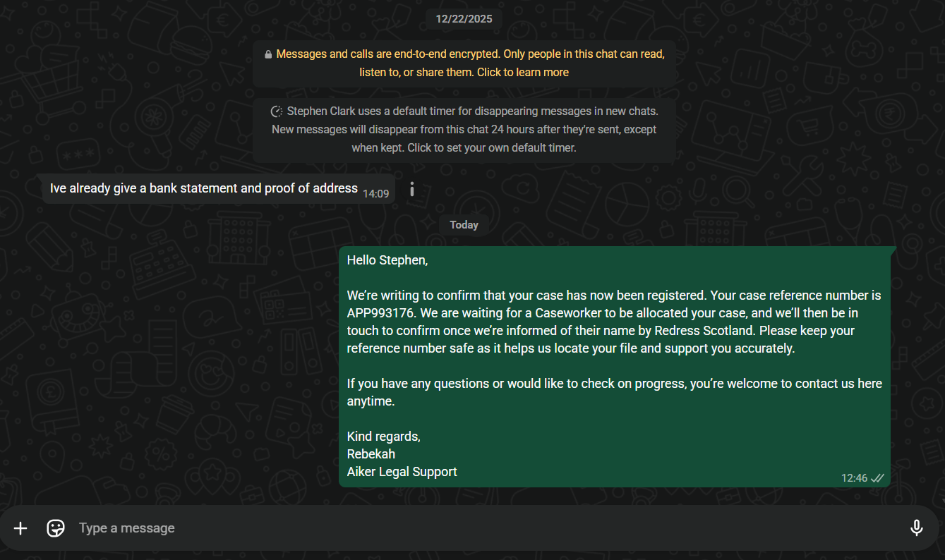Click the 12/22/2025 date label
This screenshot has width=945, height=560.
click(x=464, y=19)
